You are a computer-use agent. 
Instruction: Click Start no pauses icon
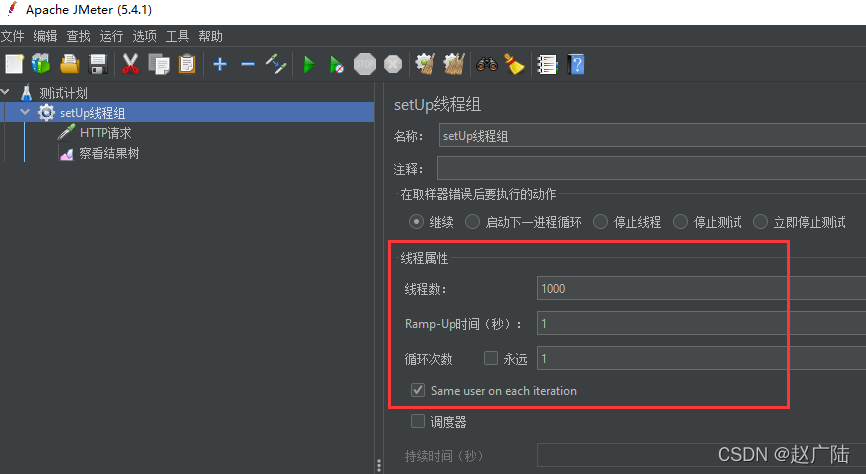pyautogui.click(x=336, y=65)
